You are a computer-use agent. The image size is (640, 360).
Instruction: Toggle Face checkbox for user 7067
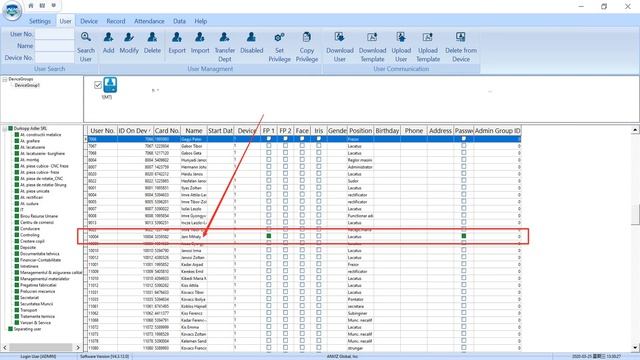[x=302, y=146]
